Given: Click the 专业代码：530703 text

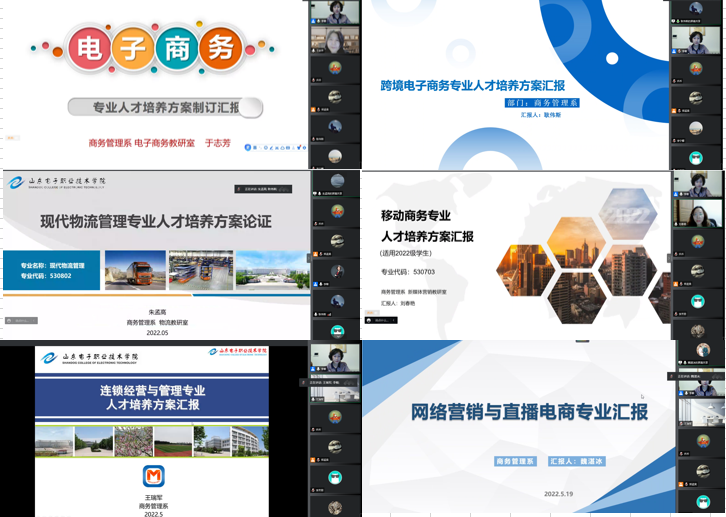Looking at the screenshot, I should click(x=408, y=271).
